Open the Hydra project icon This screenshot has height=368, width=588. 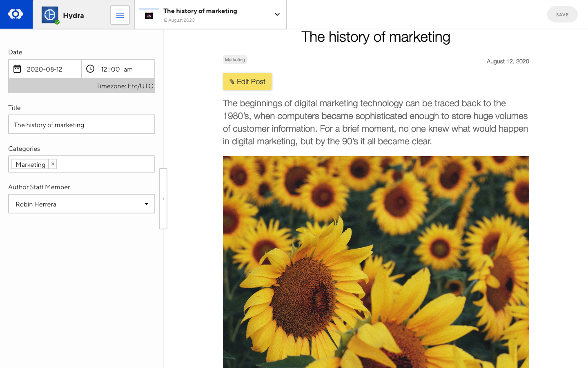[x=50, y=15]
